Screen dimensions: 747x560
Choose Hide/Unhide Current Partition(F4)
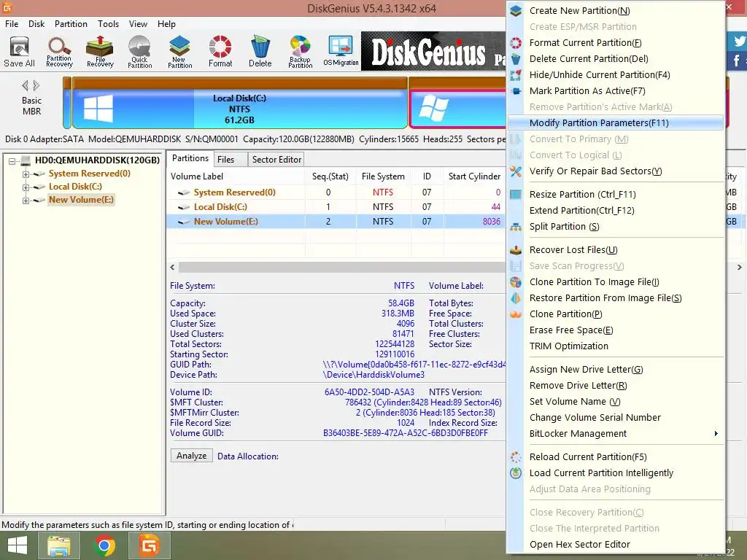click(616, 75)
